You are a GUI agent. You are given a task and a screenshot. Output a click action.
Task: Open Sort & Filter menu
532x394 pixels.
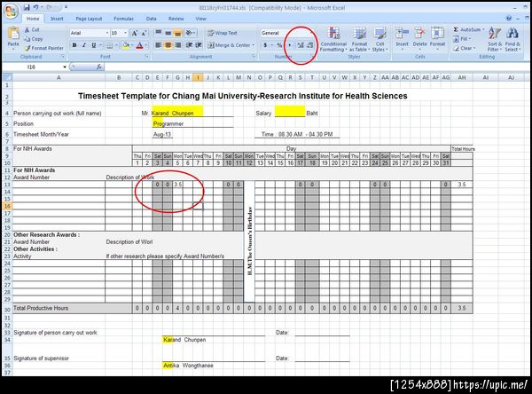tap(495, 39)
